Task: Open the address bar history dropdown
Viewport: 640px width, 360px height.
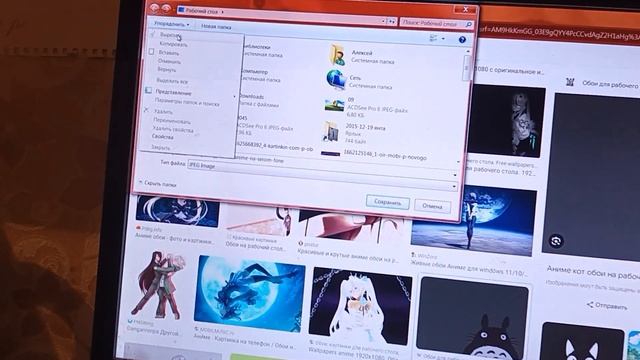Action: [384, 21]
